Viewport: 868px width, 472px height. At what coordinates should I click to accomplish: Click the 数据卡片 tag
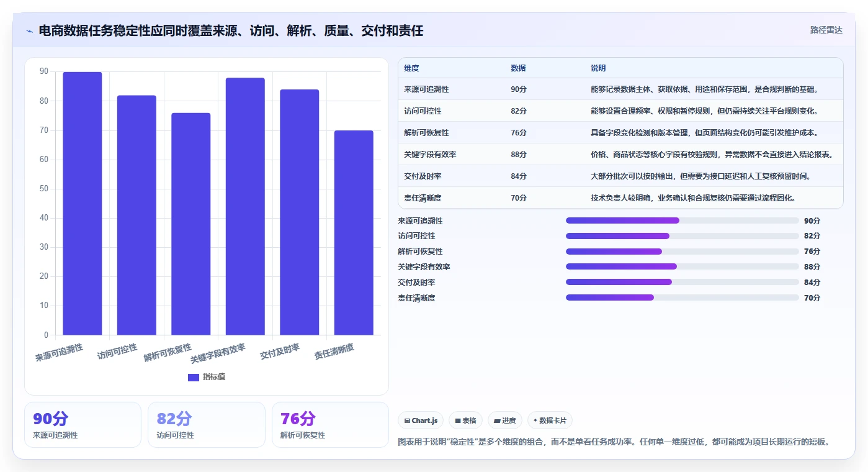(550, 420)
